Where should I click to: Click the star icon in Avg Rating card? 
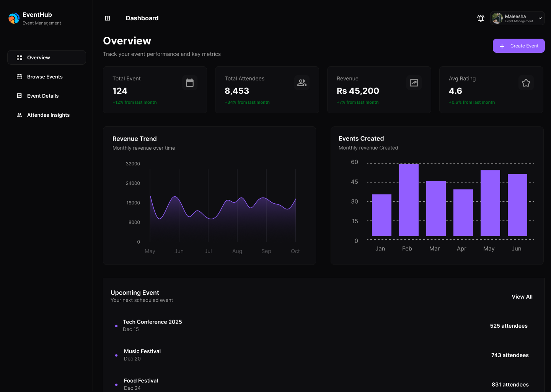526,83
